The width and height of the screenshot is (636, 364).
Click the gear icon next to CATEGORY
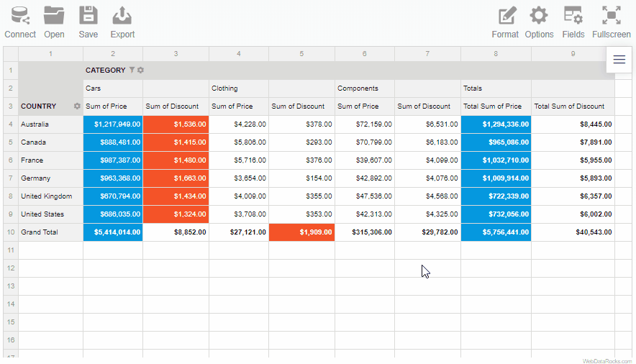tap(141, 70)
